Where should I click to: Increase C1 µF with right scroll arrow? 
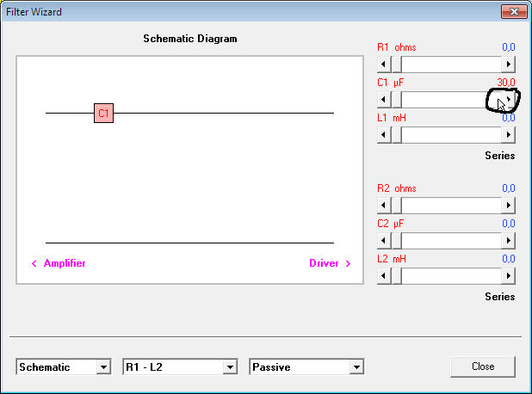[508, 100]
